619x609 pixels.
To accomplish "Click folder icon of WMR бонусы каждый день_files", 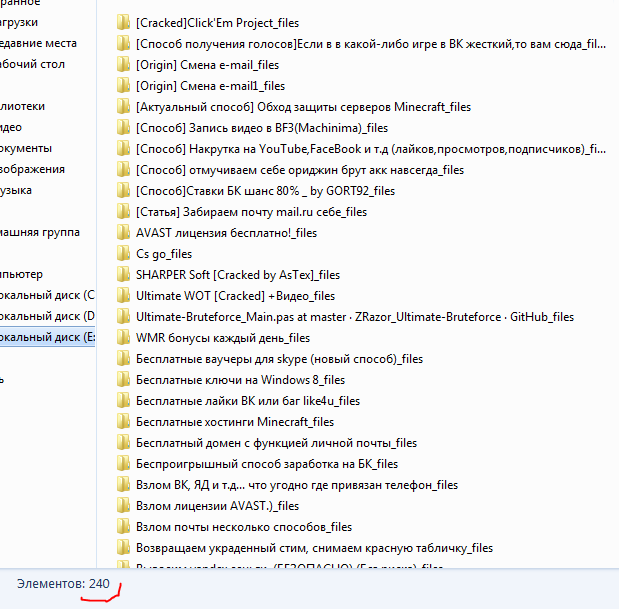I will (123, 337).
